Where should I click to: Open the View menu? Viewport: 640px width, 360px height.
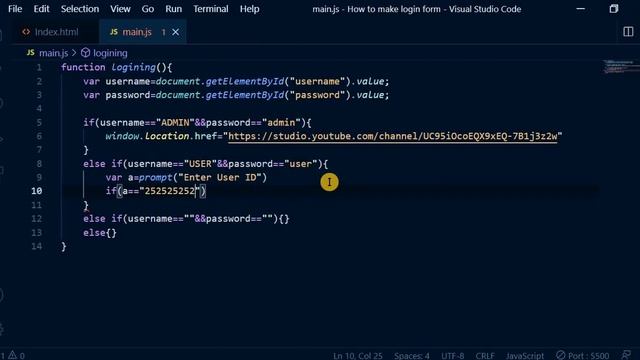click(x=120, y=9)
